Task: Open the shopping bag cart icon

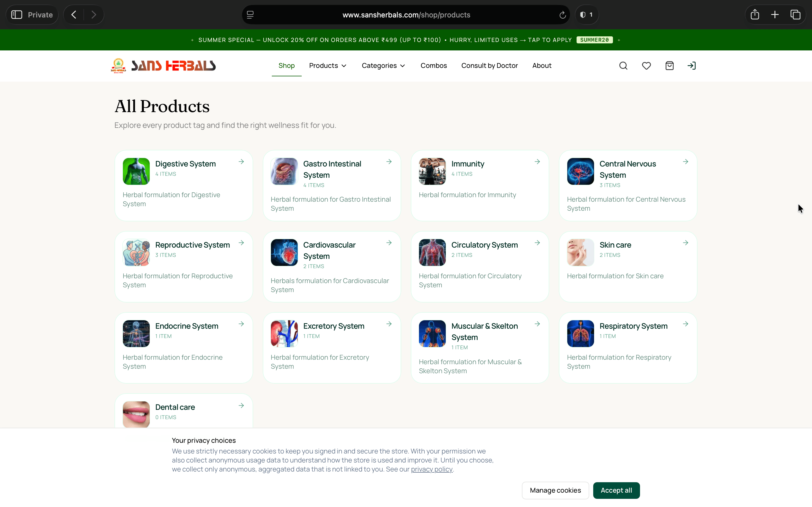Action: pos(669,66)
